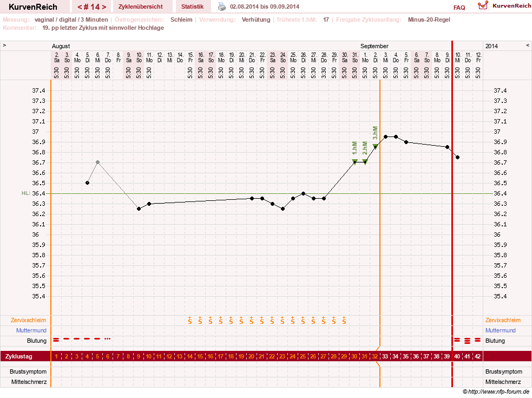Image resolution: width=532 pixels, height=398 pixels.
Task: Click lowest temperature point on 10. August
Action: click(x=139, y=209)
